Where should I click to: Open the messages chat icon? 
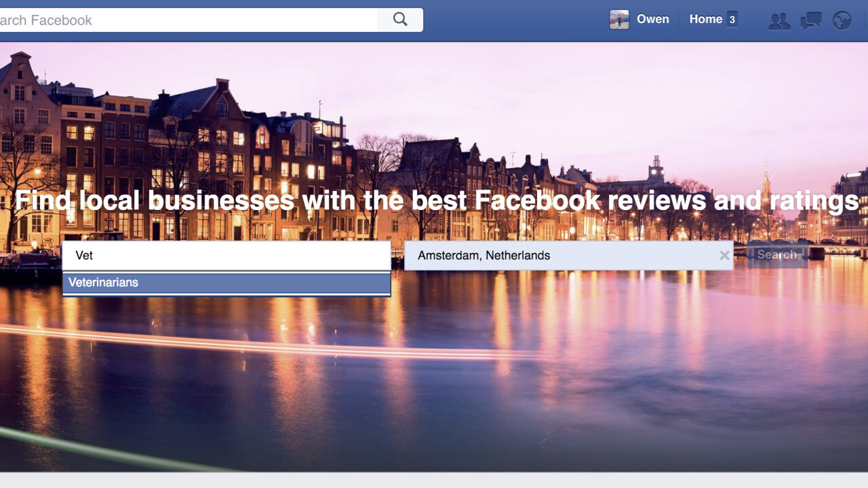pyautogui.click(x=810, y=21)
